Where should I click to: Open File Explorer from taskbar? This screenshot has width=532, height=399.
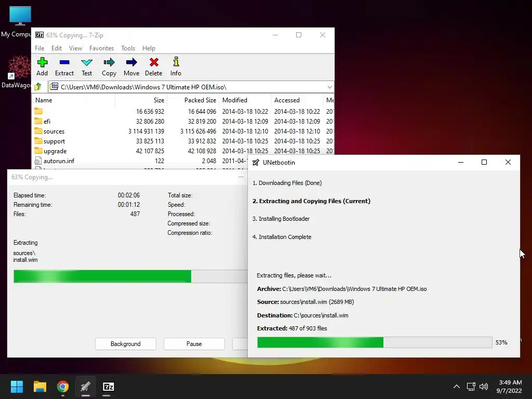click(x=39, y=387)
